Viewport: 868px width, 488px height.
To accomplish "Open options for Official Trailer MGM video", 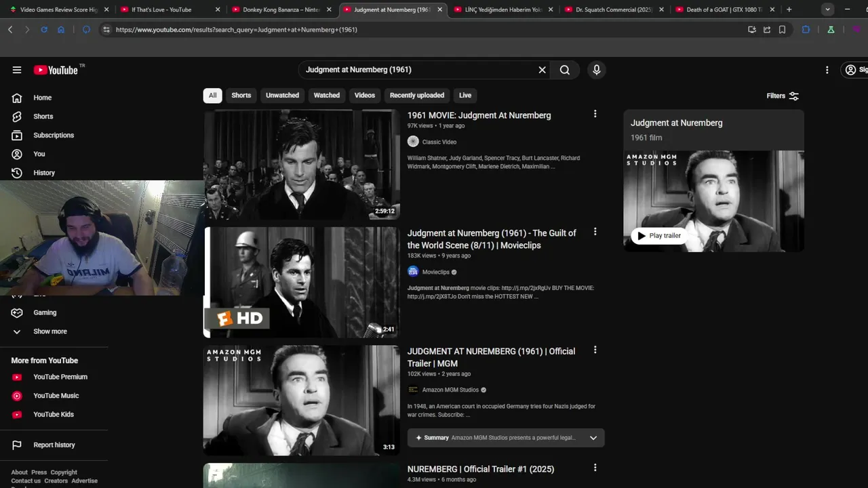I will 595,350.
